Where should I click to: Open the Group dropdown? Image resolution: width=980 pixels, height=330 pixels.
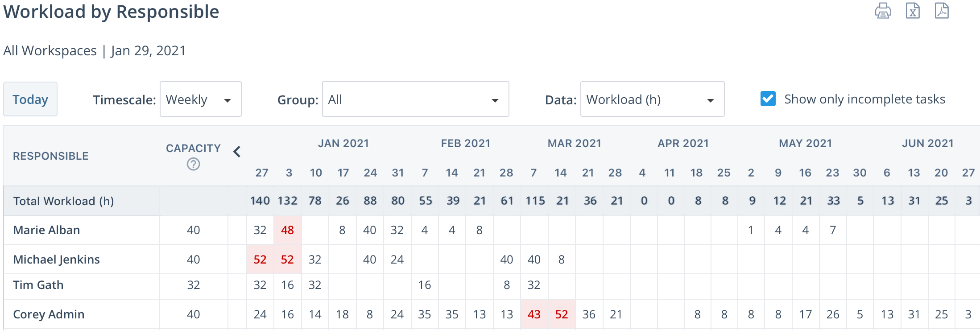click(x=415, y=99)
